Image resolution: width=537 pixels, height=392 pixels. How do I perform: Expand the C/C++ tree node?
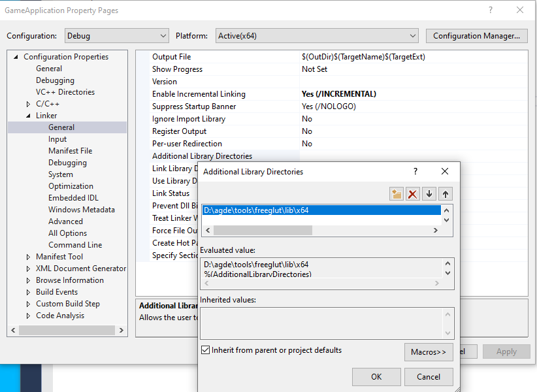pos(28,103)
